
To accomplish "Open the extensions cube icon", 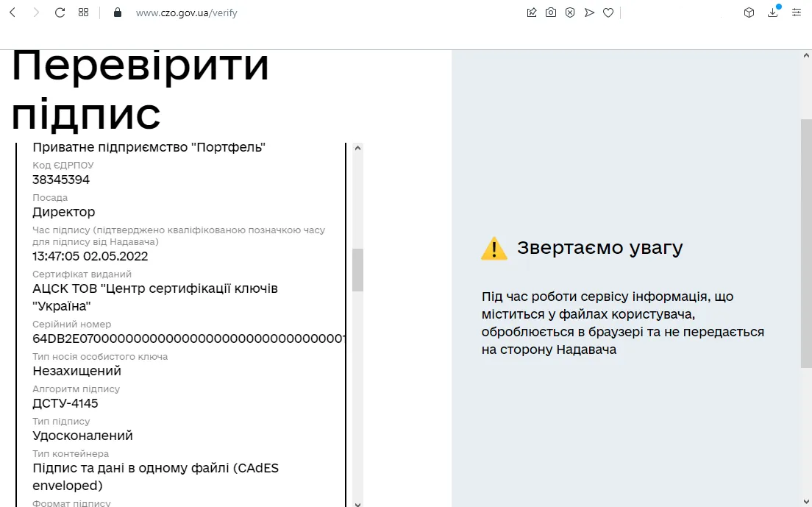I will pos(749,13).
